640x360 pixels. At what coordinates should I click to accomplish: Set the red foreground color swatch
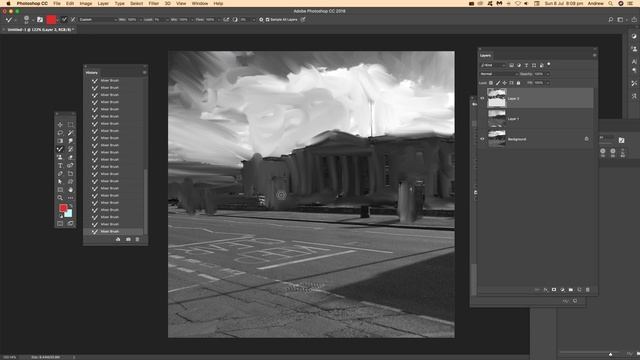[63, 209]
